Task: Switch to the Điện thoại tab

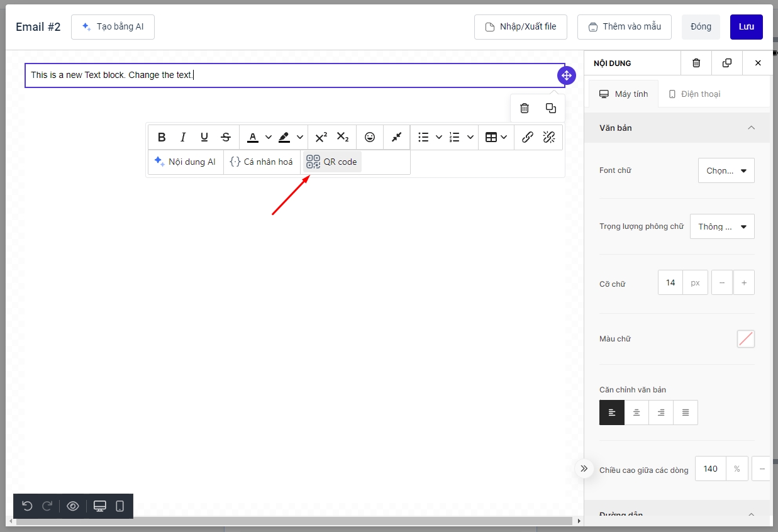Action: coord(694,94)
